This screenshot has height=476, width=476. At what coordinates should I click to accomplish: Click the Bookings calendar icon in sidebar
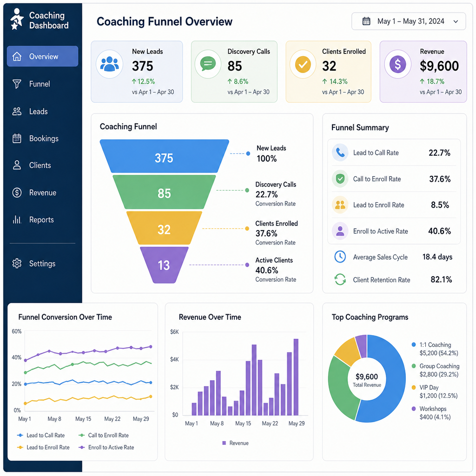click(x=17, y=139)
